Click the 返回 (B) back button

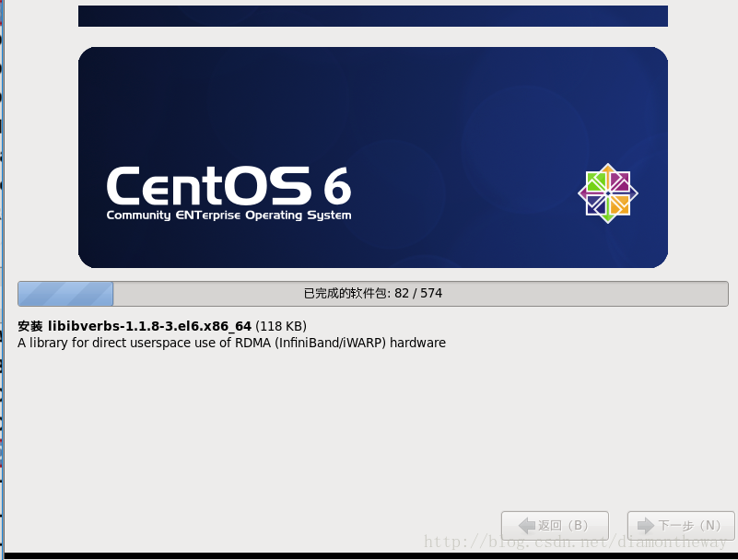tap(555, 525)
